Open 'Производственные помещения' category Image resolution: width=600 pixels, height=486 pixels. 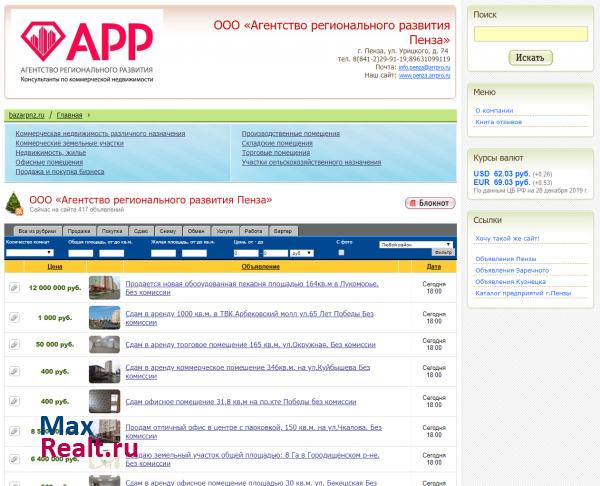(291, 134)
